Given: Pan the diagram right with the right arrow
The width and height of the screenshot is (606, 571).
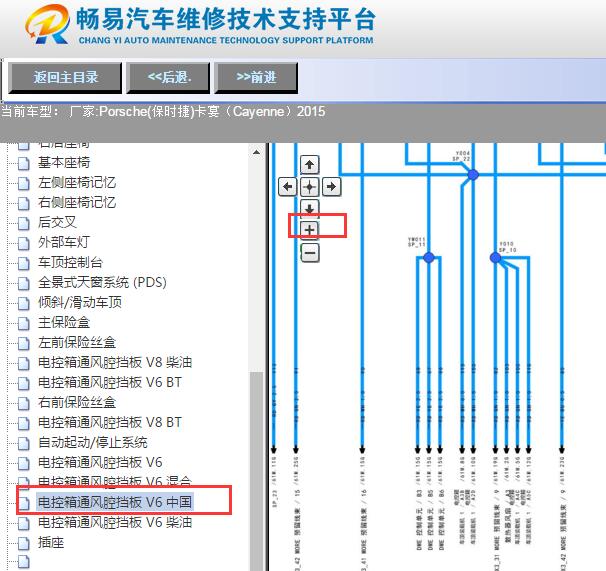Looking at the screenshot, I should (x=332, y=187).
